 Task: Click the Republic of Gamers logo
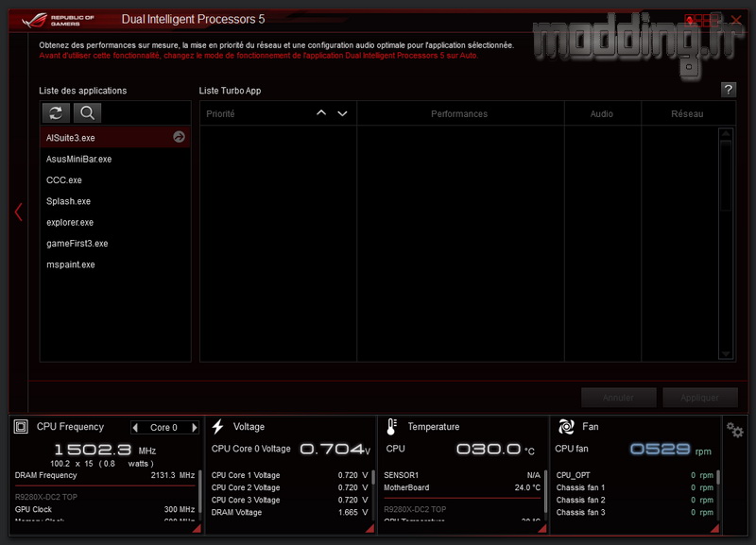(x=58, y=20)
